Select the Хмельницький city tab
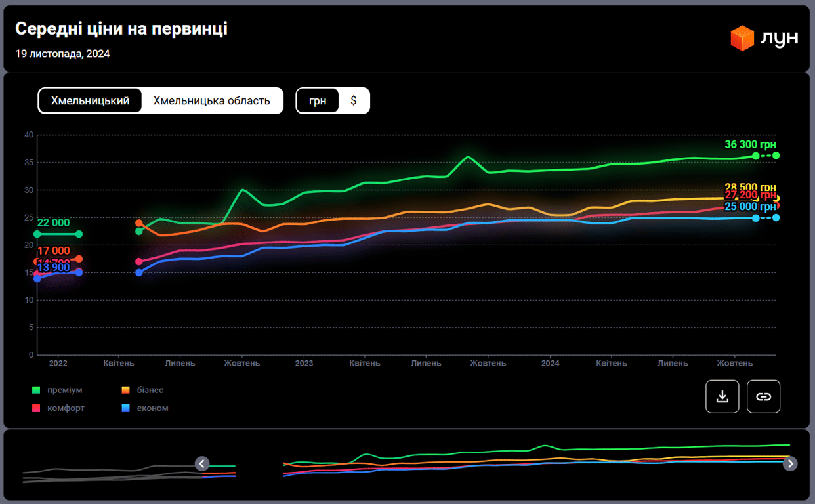815x504 pixels. coord(90,100)
